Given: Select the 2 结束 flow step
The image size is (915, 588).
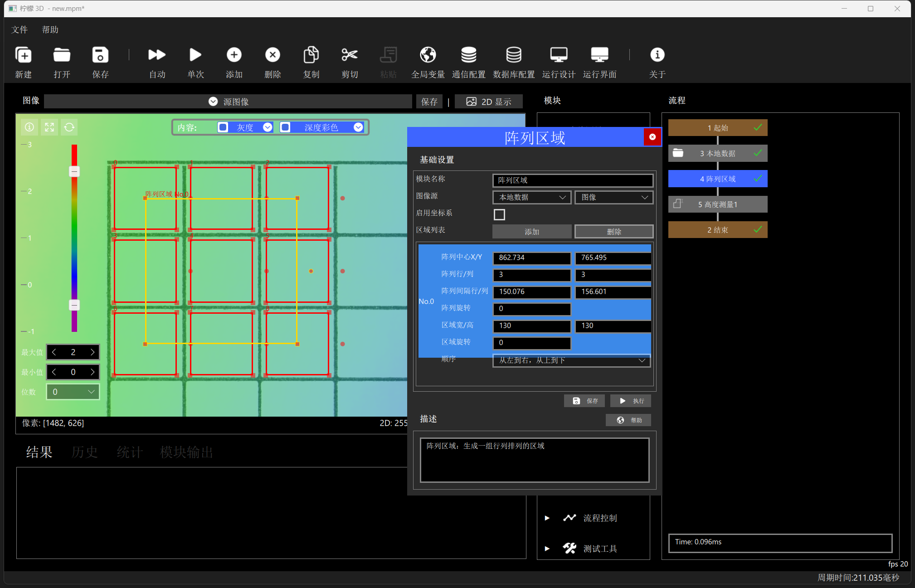Looking at the screenshot, I should (718, 230).
